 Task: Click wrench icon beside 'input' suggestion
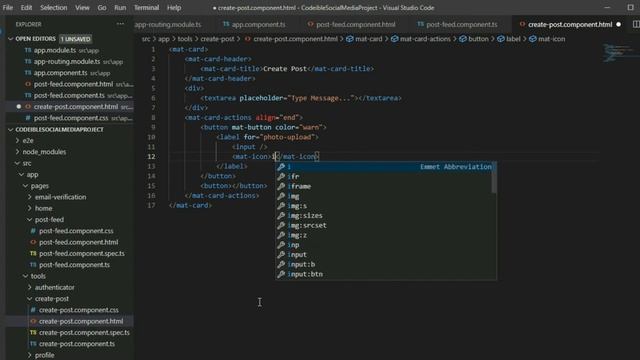coord(281,255)
